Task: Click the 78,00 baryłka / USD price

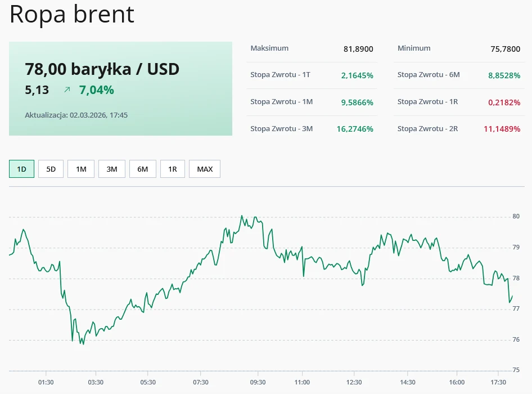Action: click(x=102, y=69)
